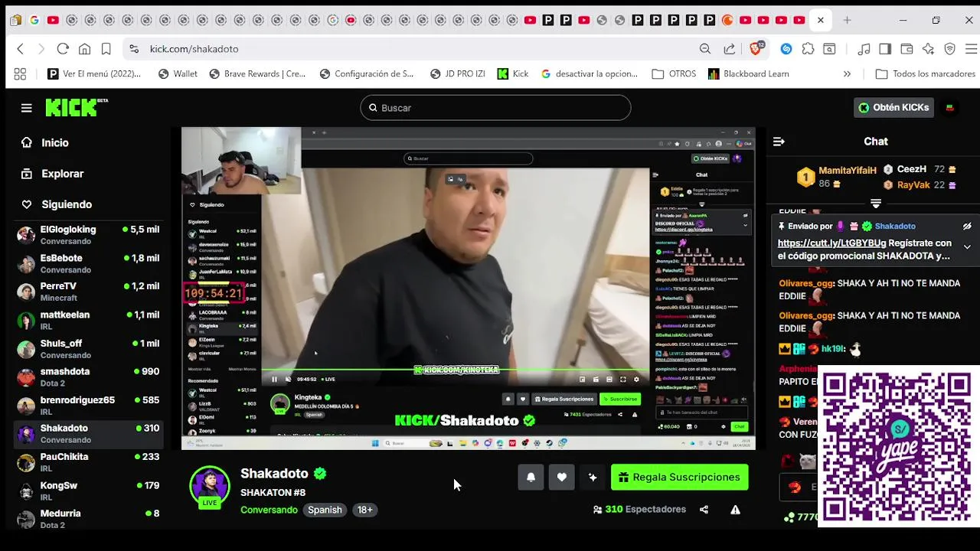
Task: Click the Conversando category link
Action: (x=269, y=510)
